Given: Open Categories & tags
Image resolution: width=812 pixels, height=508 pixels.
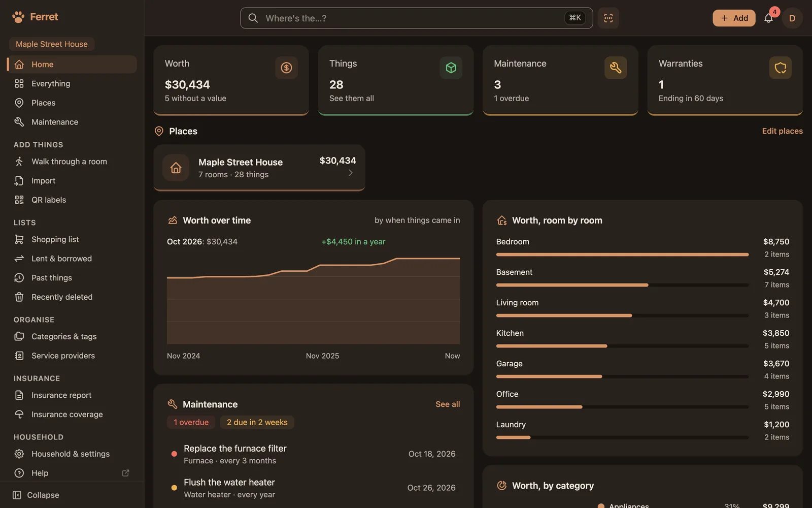Looking at the screenshot, I should [72, 336].
